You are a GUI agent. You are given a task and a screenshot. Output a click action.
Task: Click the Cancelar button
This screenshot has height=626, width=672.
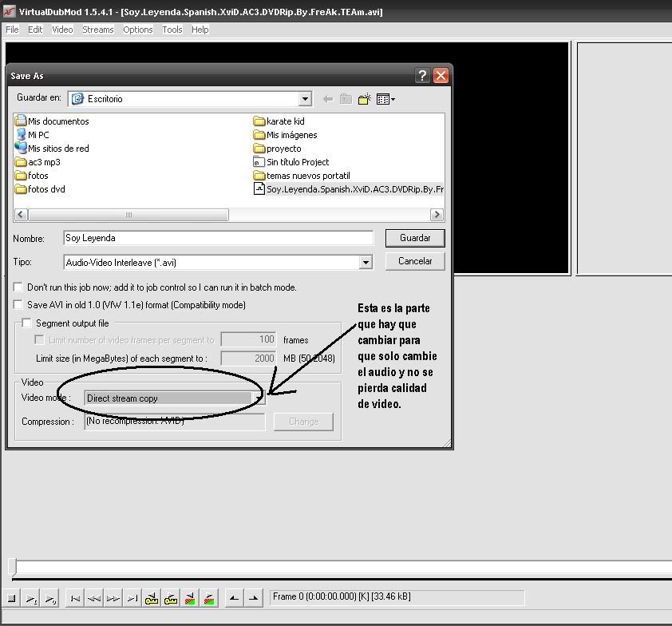(415, 261)
